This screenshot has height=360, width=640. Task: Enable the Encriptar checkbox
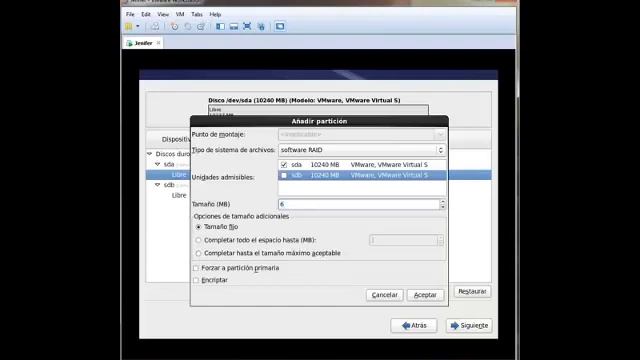click(x=196, y=280)
